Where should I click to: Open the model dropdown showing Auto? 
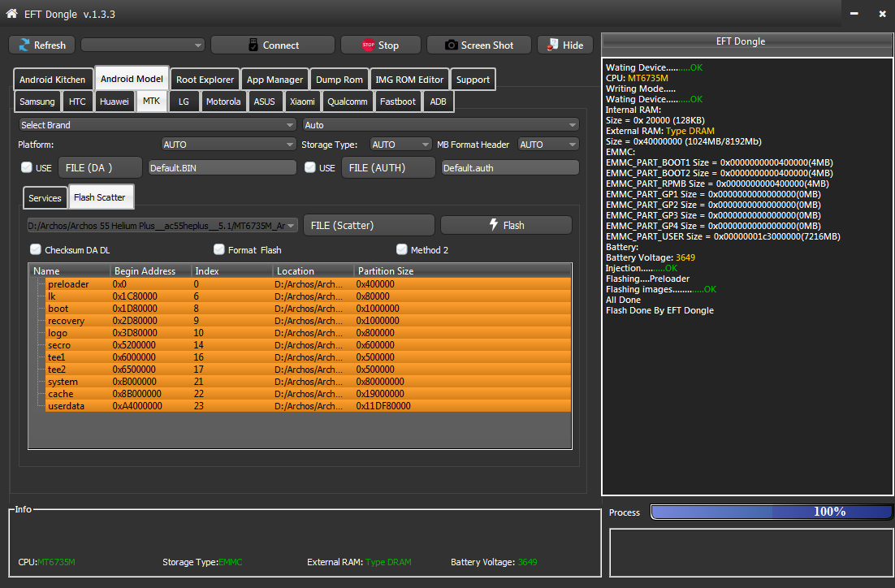click(441, 125)
